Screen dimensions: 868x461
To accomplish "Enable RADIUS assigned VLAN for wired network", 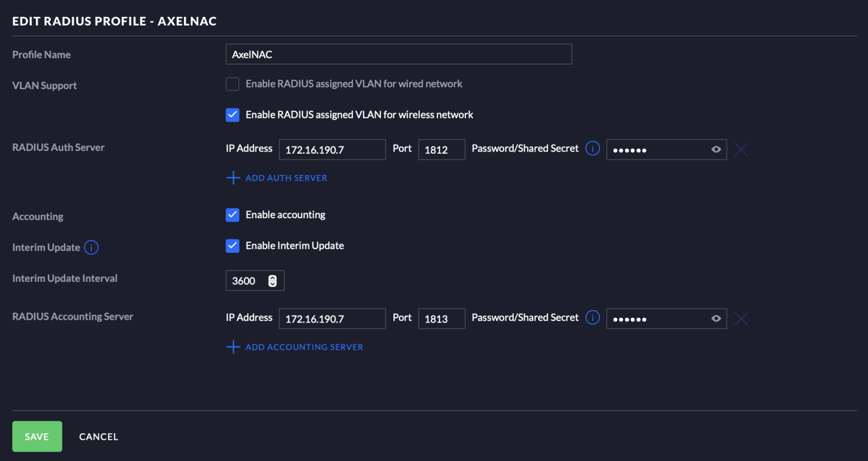I will click(233, 84).
